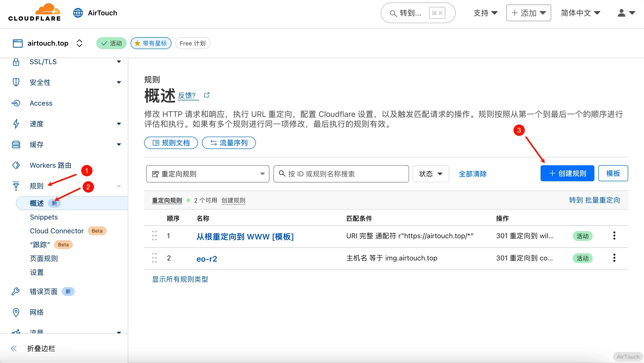Open feedback external link icon
Viewport: 644px width, 363px height.
(207, 95)
